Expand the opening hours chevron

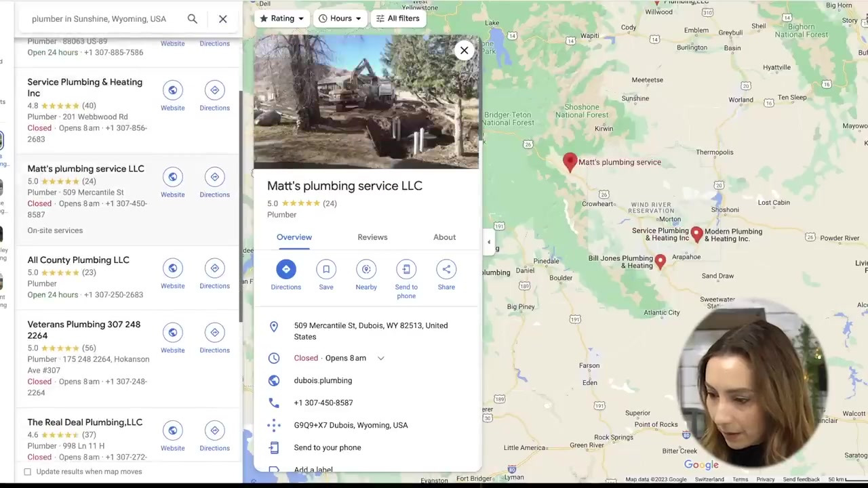point(380,359)
